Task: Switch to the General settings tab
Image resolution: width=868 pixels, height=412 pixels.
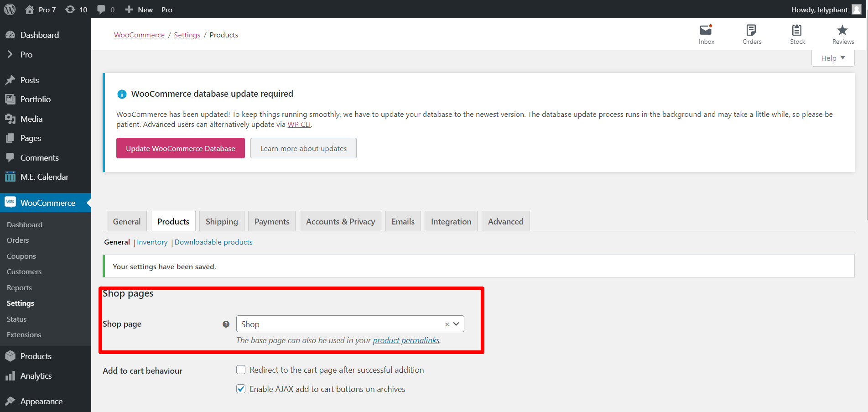Action: point(127,221)
